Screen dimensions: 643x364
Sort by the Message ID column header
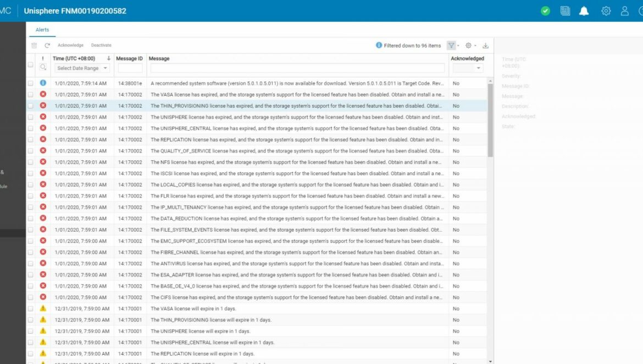click(x=129, y=59)
